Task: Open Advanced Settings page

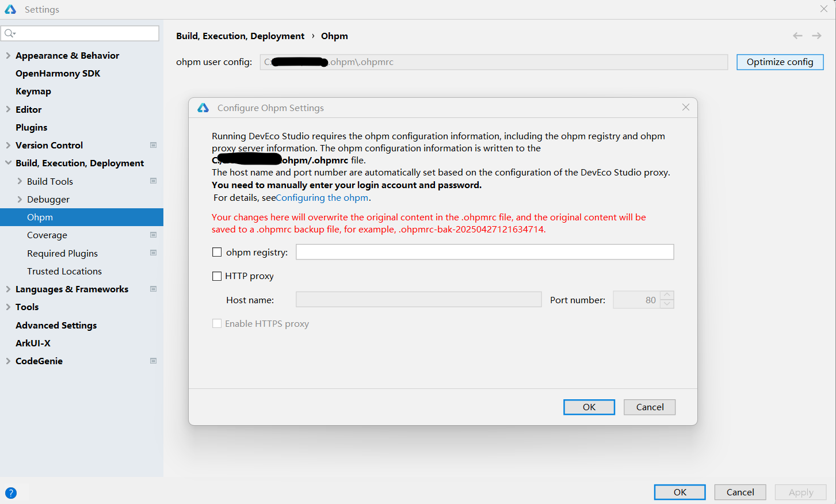Action: pos(56,325)
